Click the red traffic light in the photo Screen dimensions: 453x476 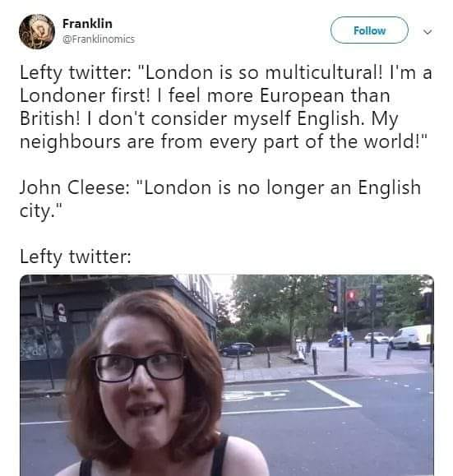click(352, 295)
